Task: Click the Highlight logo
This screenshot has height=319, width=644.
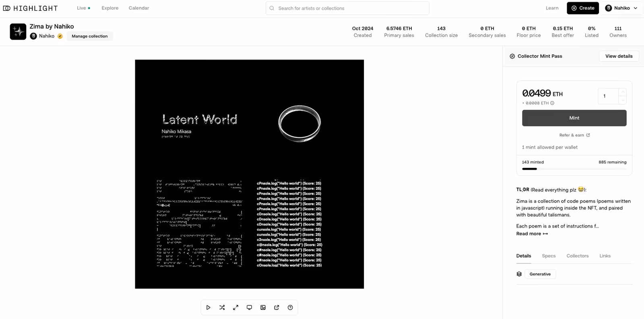Action: click(x=30, y=8)
